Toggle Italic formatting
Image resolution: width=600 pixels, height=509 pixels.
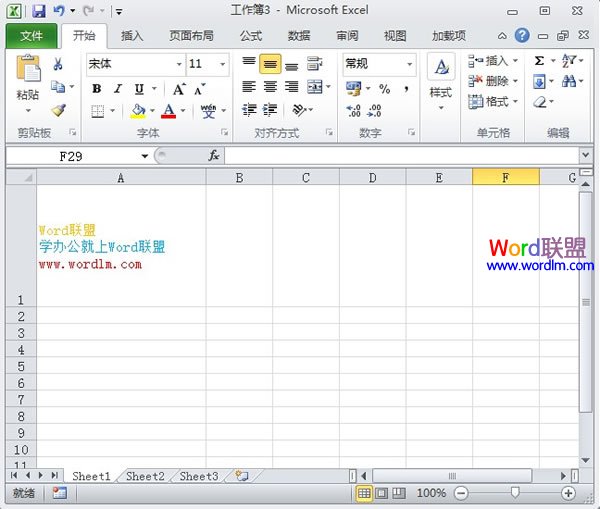118,89
